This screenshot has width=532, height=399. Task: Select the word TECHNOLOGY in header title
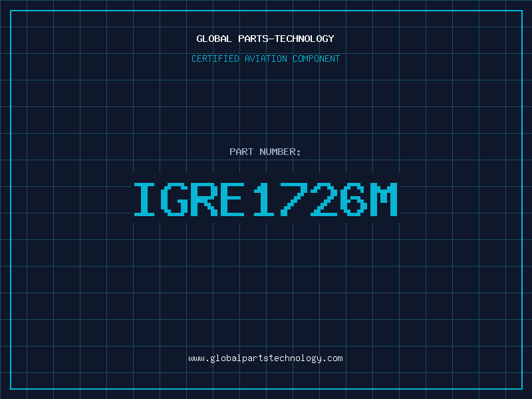coord(305,39)
